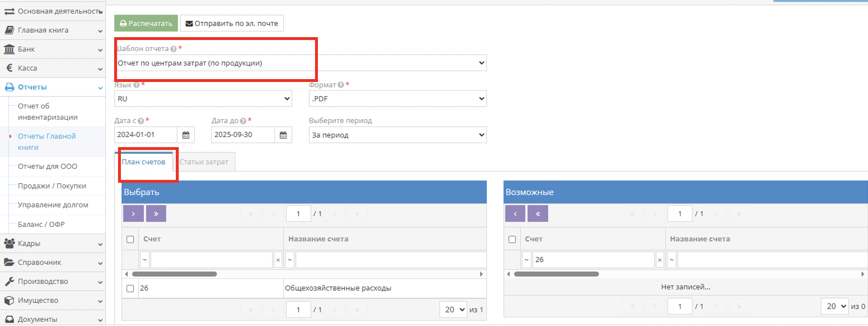Open calendar picker for 'Дата с'
Screen dimensions: 868x326
tap(186, 135)
